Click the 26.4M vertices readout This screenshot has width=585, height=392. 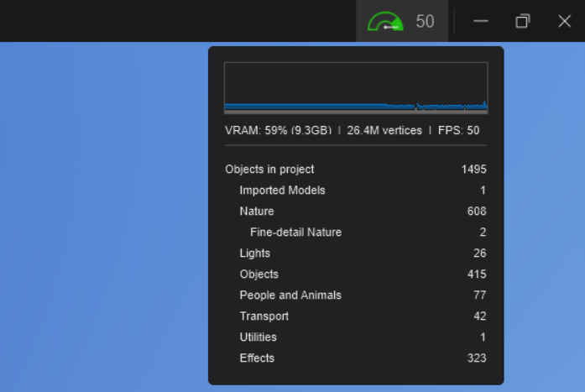(x=384, y=131)
